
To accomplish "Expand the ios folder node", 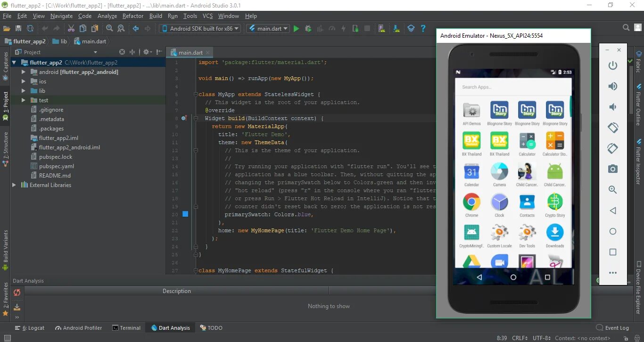I will click(23, 81).
